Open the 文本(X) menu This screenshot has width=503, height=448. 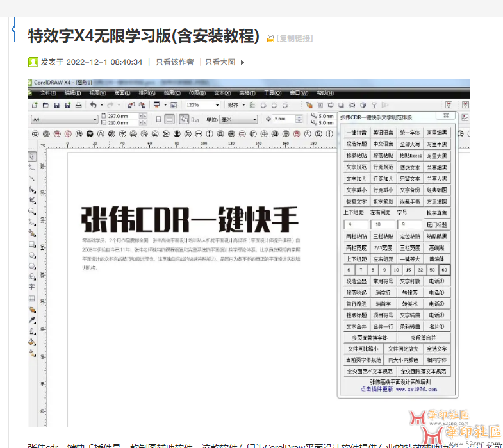(222, 93)
